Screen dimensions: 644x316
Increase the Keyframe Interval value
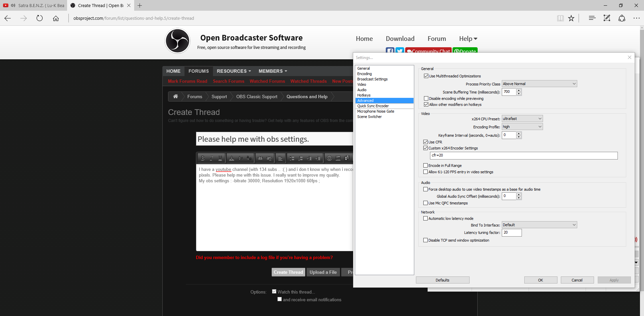click(x=519, y=133)
